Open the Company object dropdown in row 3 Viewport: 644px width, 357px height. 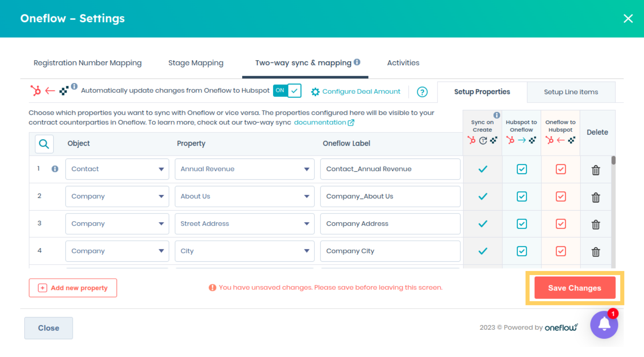(117, 224)
